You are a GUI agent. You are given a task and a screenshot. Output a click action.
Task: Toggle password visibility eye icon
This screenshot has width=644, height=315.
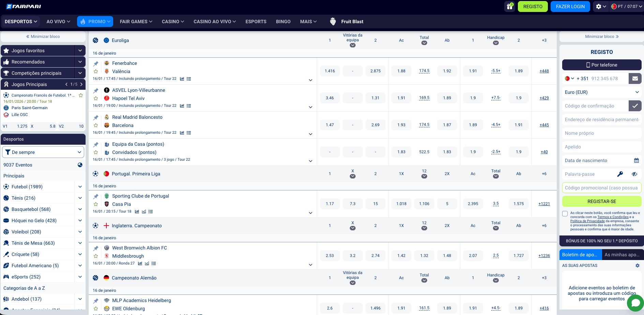634,174
